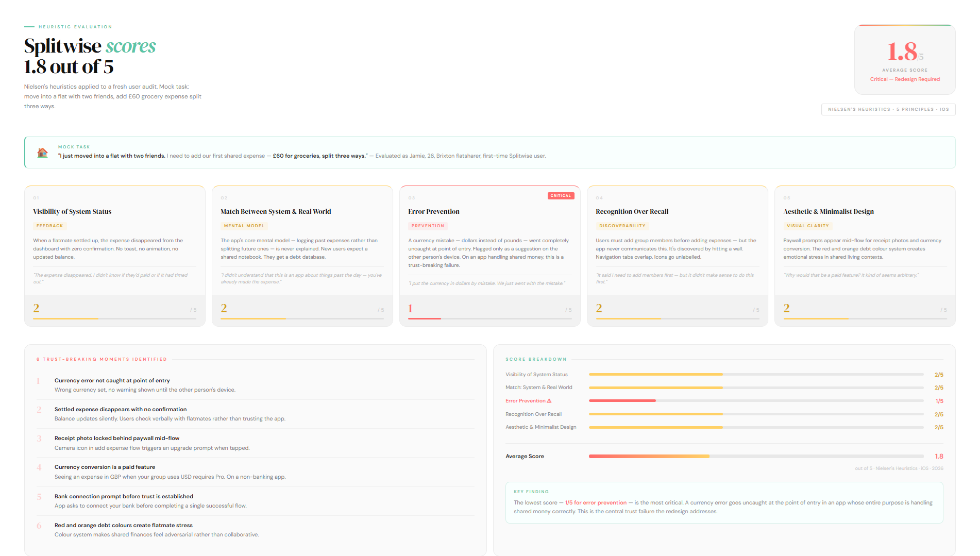The image size is (980, 556).
Task: Select the DISCOVERABILITY tag
Action: pyautogui.click(x=622, y=226)
